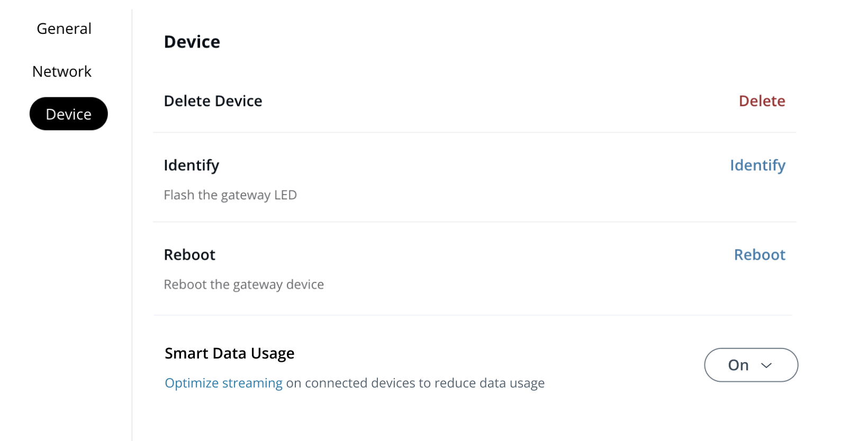Open the General settings tab

pyautogui.click(x=64, y=29)
